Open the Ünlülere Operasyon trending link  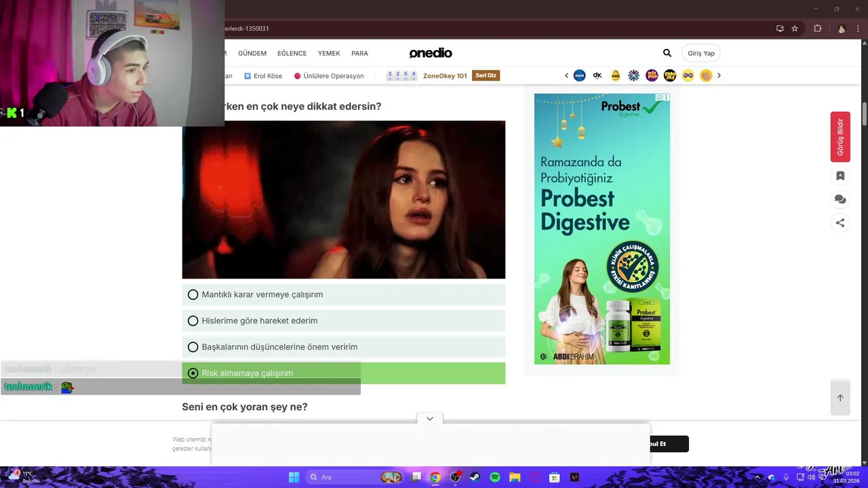click(329, 76)
